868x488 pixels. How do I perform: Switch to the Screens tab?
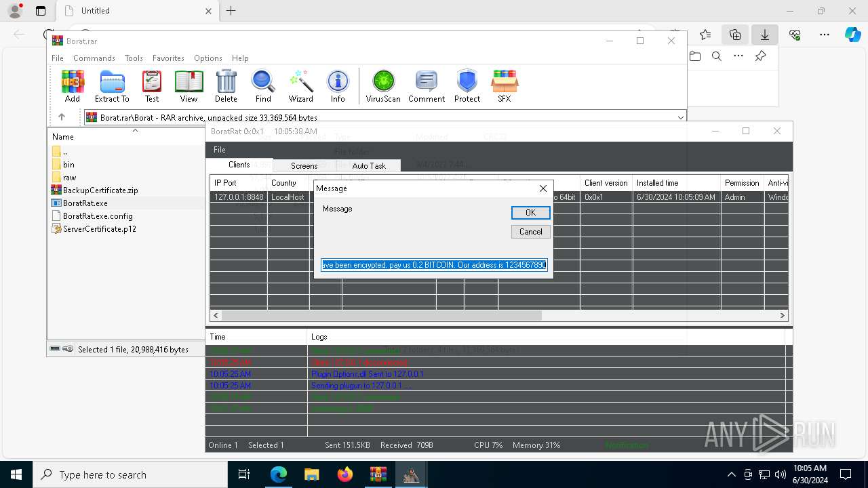[304, 165]
